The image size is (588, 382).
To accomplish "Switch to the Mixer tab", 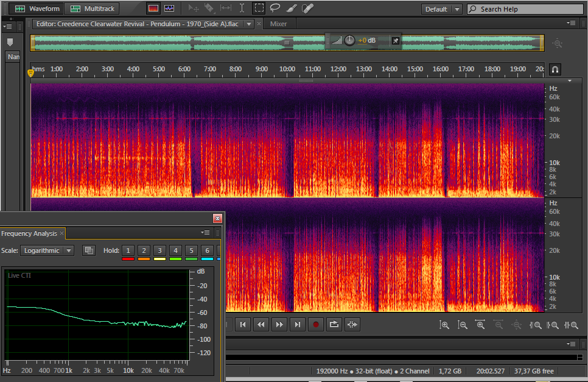I will [278, 24].
